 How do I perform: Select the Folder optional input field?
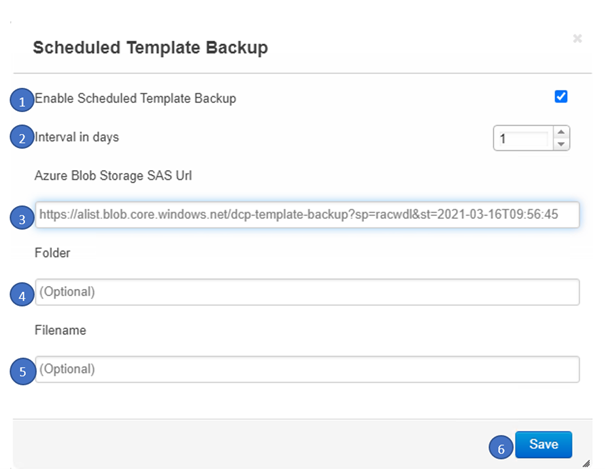[307, 292]
